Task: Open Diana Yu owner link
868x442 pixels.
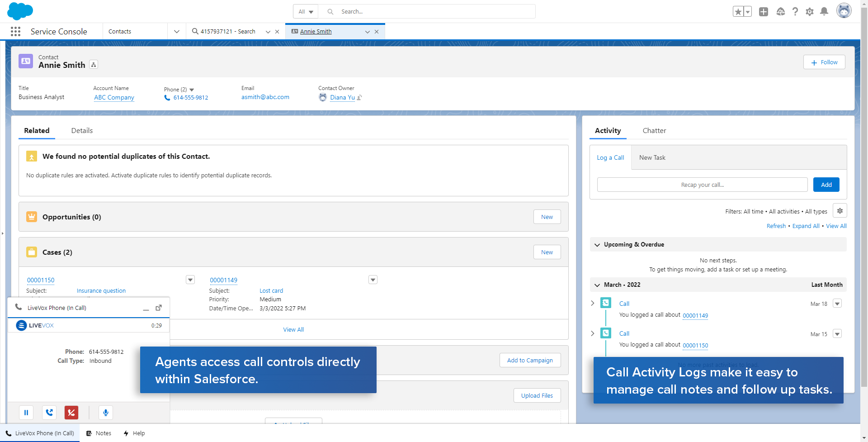Action: pos(342,97)
